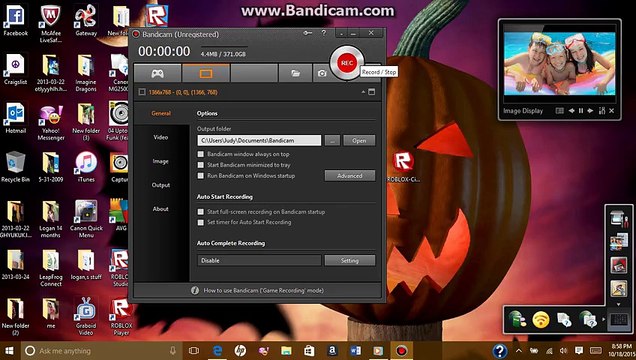Enable Set timer for Auto Start Recording
This screenshot has height=360, width=636.
[200, 222]
